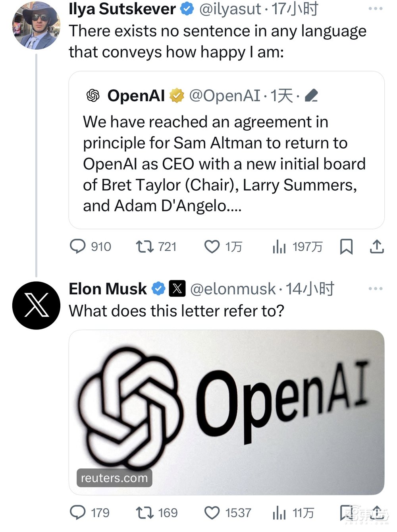Share Elon Musk's tweet

click(x=376, y=513)
